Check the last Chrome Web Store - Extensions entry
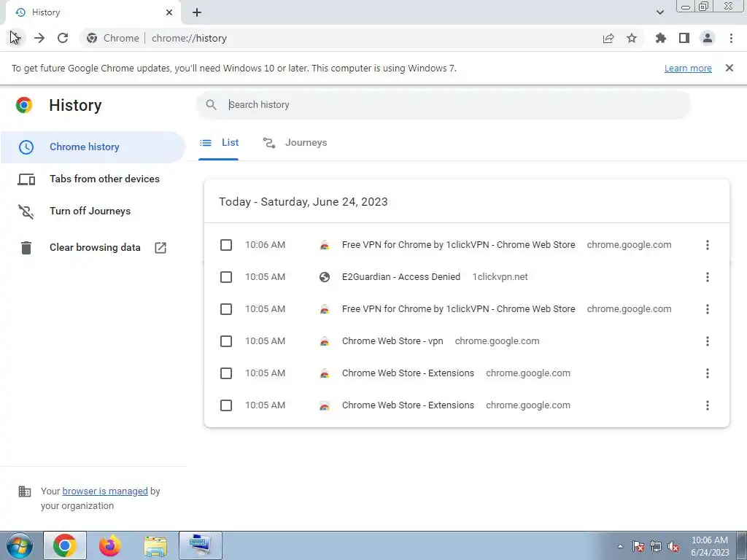 pos(226,405)
